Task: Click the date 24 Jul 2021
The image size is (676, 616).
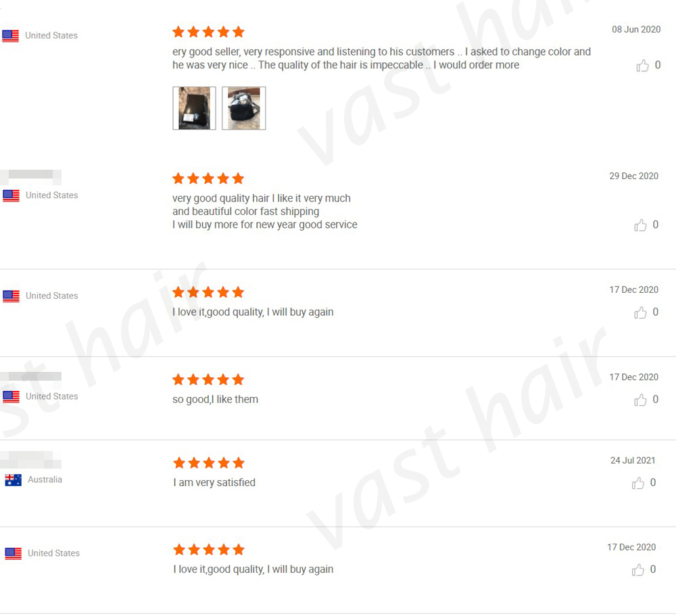Action: click(633, 460)
